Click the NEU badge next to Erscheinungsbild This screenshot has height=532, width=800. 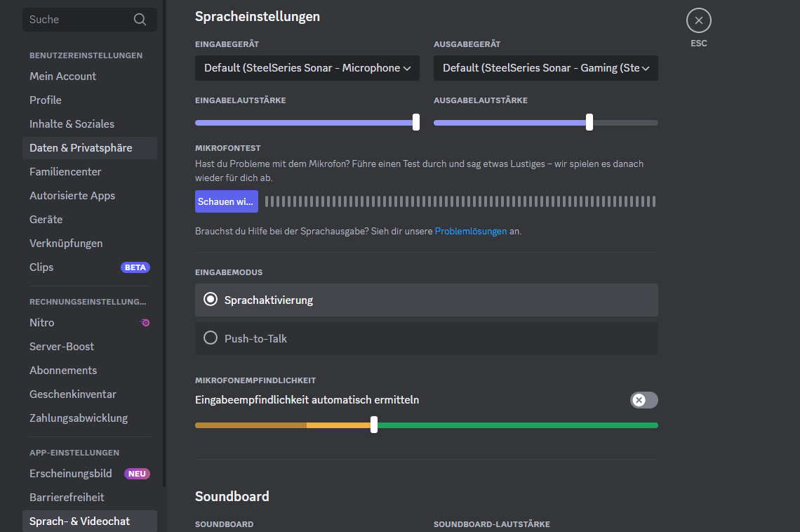click(137, 473)
